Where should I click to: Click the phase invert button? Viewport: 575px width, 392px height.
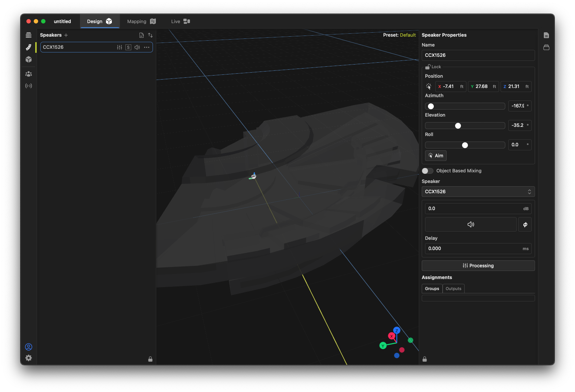[x=525, y=224]
